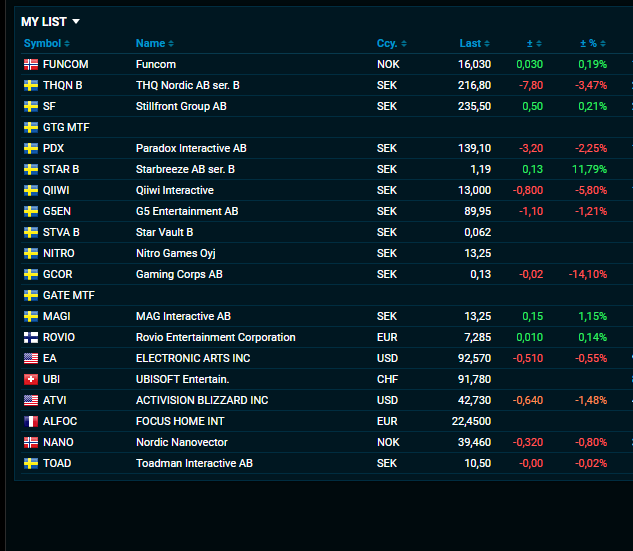This screenshot has height=551, width=633.
Task: Open Star Vault B name
Action: point(164,232)
